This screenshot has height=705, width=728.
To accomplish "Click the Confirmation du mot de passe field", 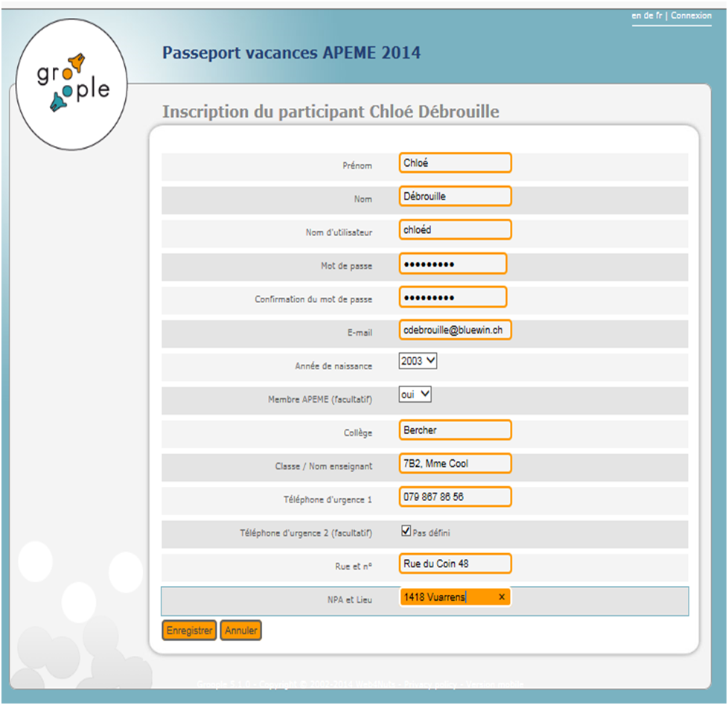I will [x=453, y=297].
